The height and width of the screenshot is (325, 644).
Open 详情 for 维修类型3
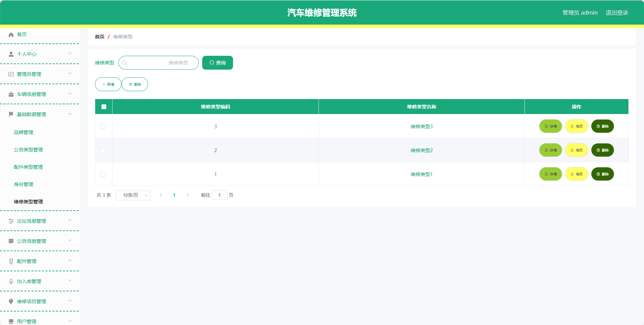tap(551, 126)
